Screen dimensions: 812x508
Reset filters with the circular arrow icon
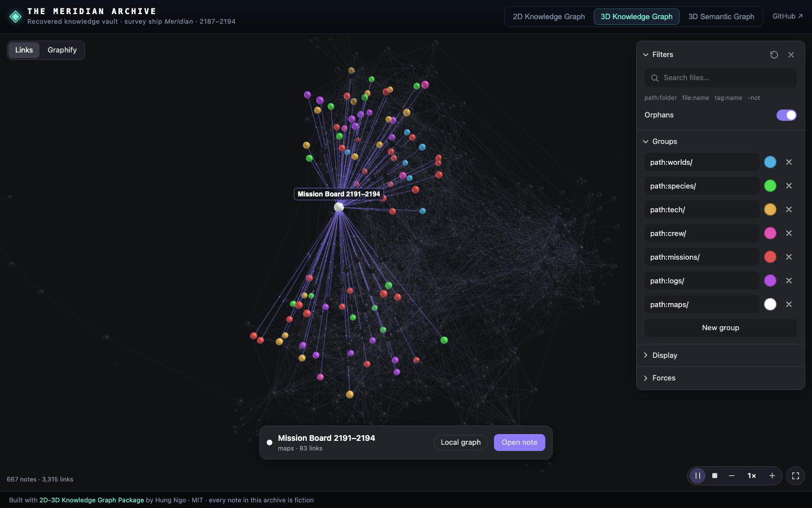(x=774, y=55)
